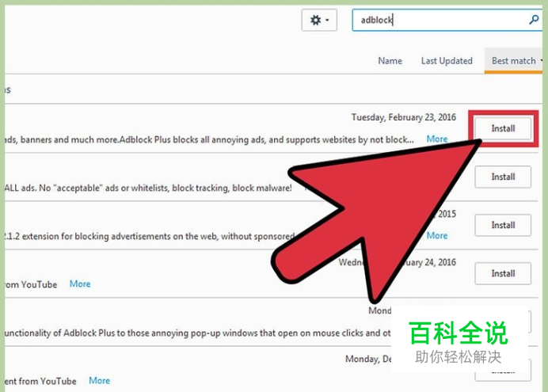Sort results by Name
548x392 pixels.
(x=390, y=61)
